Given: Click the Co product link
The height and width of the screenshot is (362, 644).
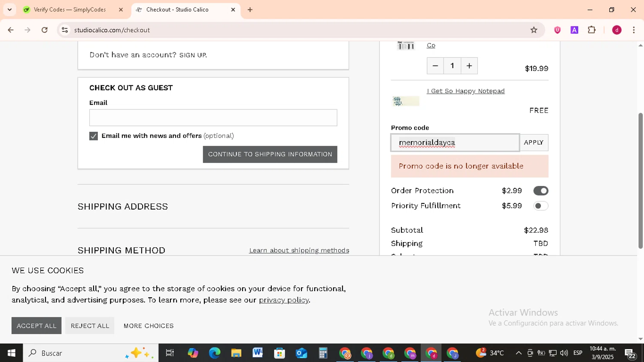Looking at the screenshot, I should pos(431,45).
